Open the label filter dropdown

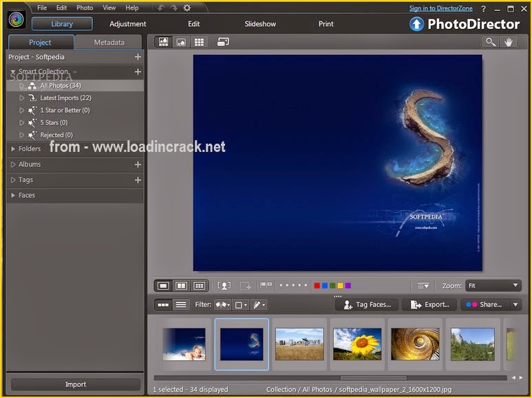click(241, 305)
